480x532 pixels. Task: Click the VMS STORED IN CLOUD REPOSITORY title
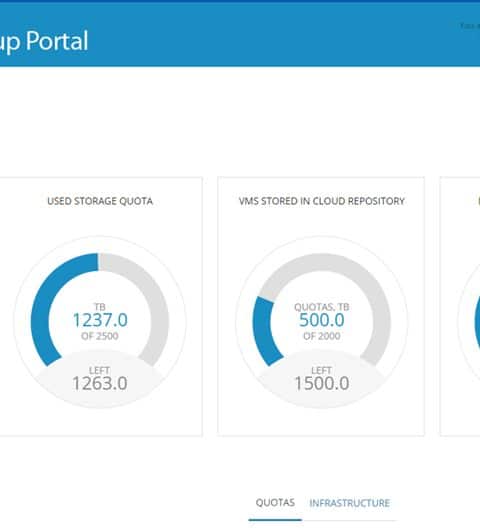(x=322, y=201)
